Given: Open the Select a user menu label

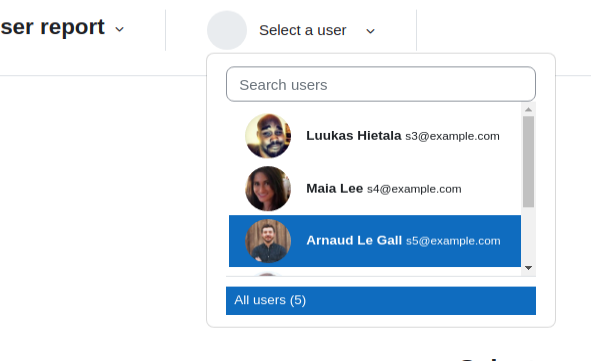Looking at the screenshot, I should coord(303,30).
